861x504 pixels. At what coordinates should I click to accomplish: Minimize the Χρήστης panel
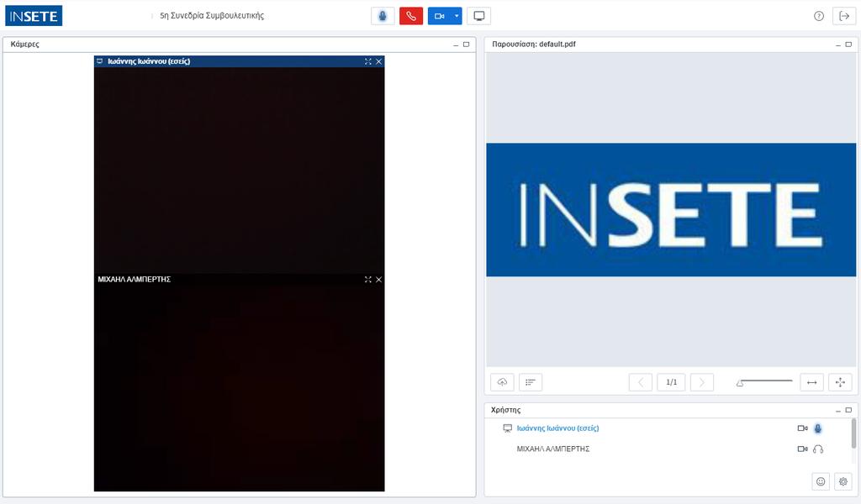tap(838, 410)
